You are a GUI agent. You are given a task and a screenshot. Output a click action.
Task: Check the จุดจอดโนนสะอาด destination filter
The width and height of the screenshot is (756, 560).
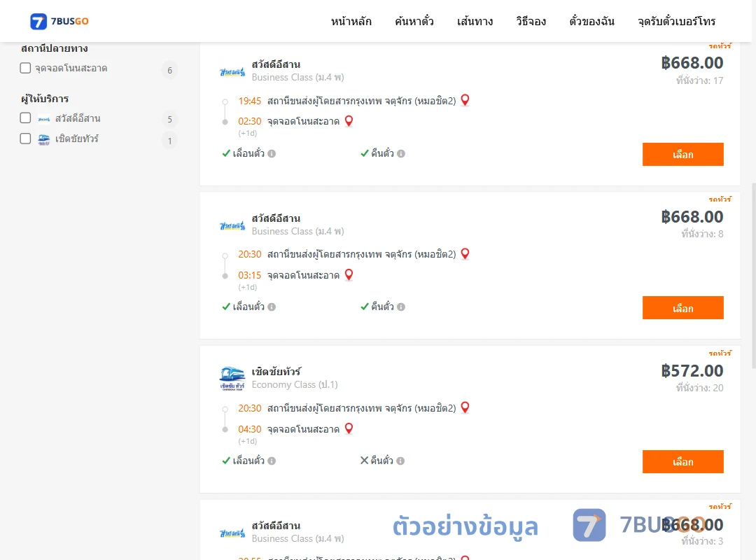coord(26,68)
